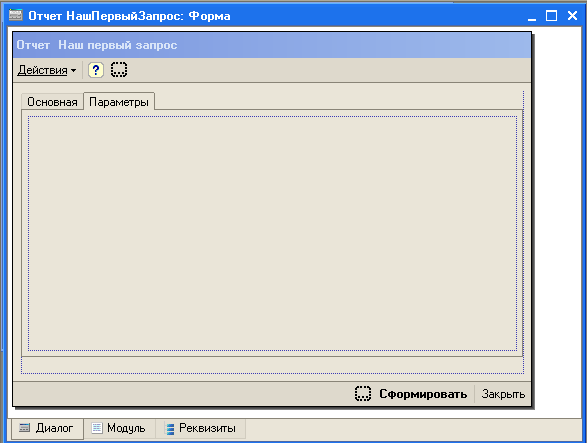Viewport: 587px width, 443px height.
Task: Switch to the Основная tab
Action: coord(52,102)
